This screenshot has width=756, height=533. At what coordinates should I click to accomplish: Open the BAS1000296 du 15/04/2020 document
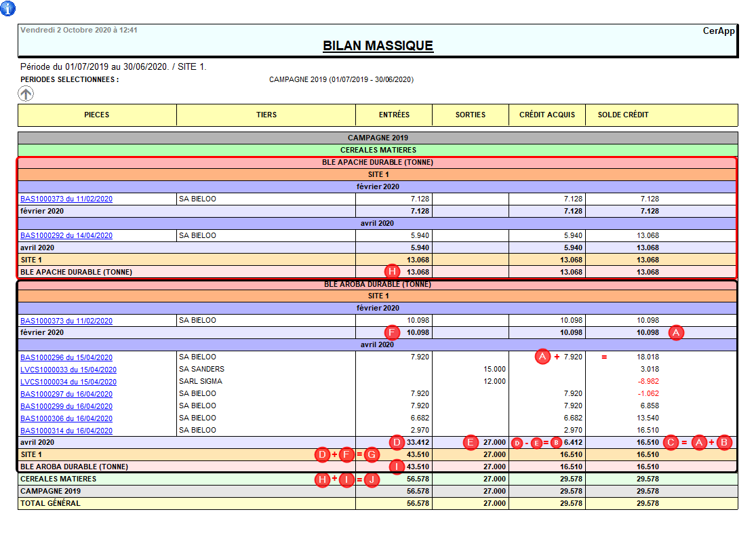pyautogui.click(x=66, y=357)
